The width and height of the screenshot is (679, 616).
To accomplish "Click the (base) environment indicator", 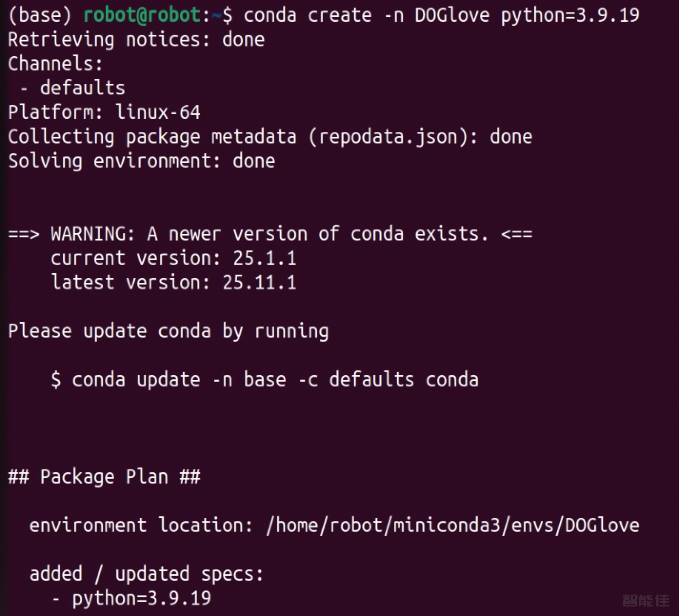I will tap(40, 15).
